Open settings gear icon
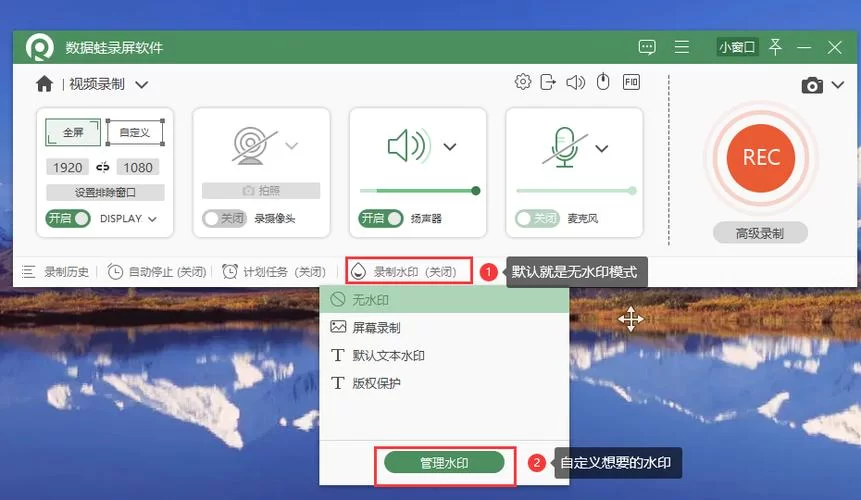This screenshot has width=861, height=500. click(x=523, y=82)
